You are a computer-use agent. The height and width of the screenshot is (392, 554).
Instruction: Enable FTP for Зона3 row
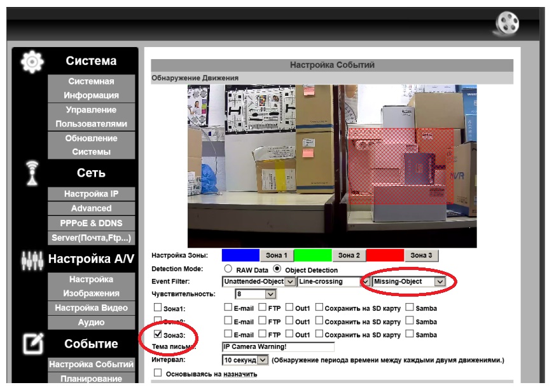pos(262,334)
